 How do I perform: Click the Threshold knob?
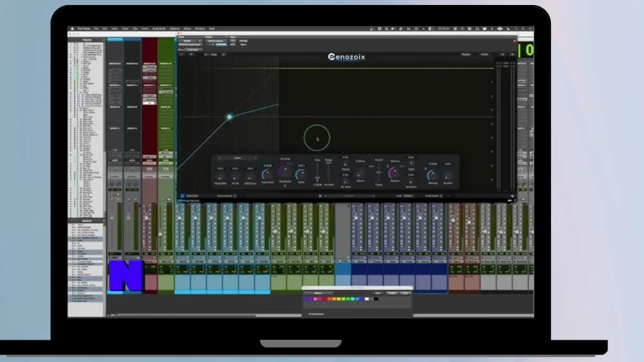[284, 172]
